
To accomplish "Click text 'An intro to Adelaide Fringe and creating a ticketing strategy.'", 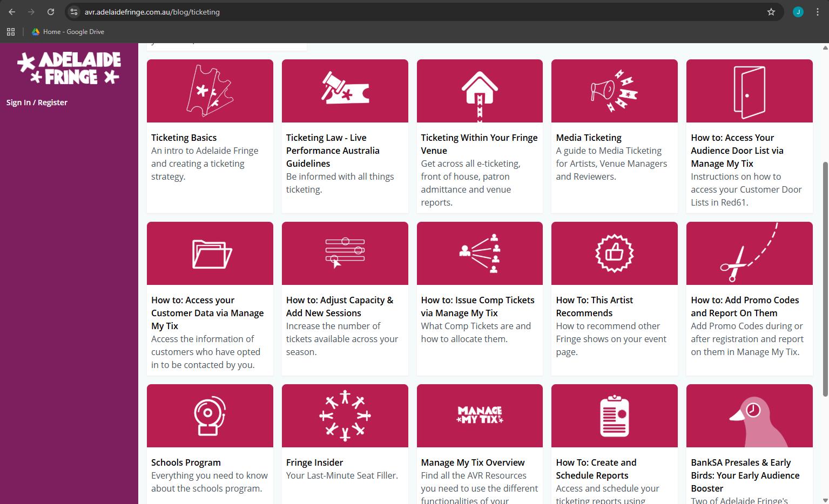I will coord(205,164).
